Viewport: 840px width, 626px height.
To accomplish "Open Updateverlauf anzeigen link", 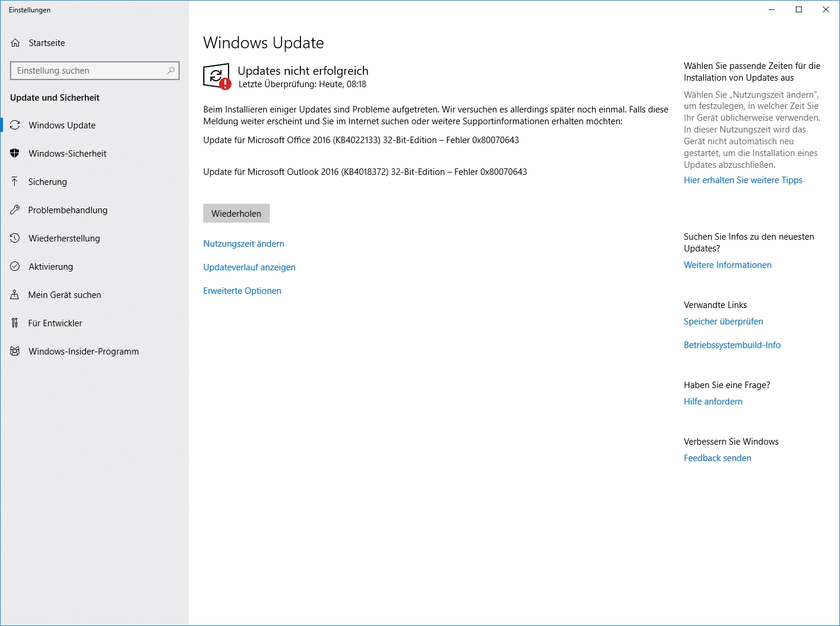I will coord(249,267).
